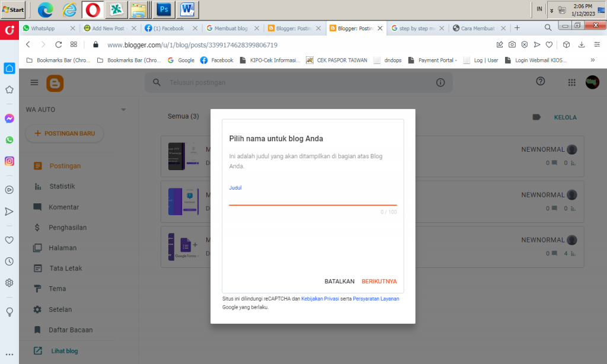Click the page reload button
The height and width of the screenshot is (364, 607).
click(59, 44)
